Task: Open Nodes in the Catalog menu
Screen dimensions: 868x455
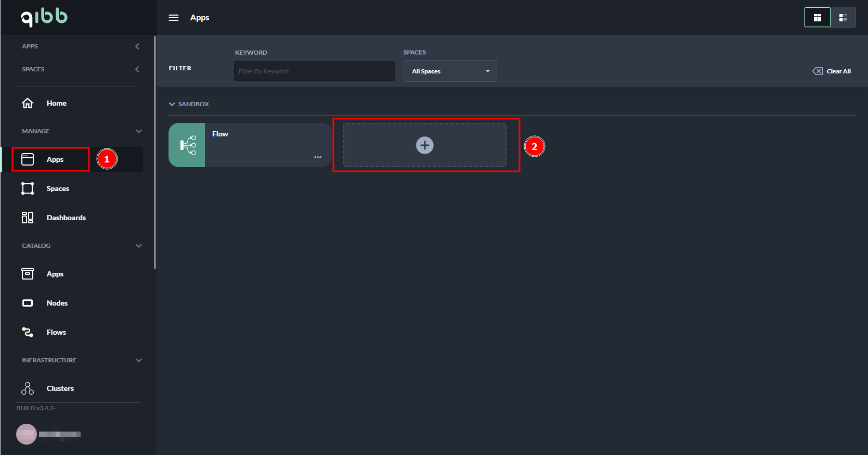Action: tap(57, 303)
